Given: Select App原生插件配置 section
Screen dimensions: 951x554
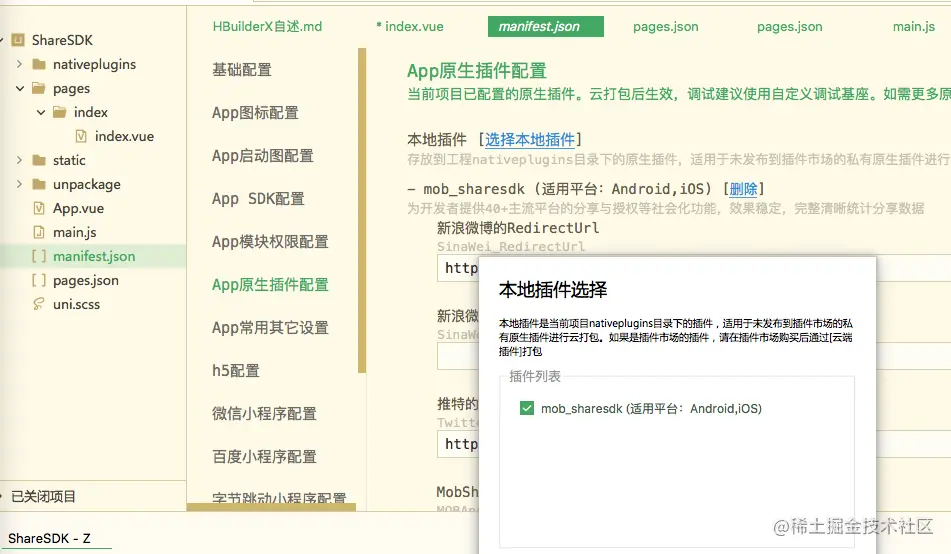Looking at the screenshot, I should [270, 285].
